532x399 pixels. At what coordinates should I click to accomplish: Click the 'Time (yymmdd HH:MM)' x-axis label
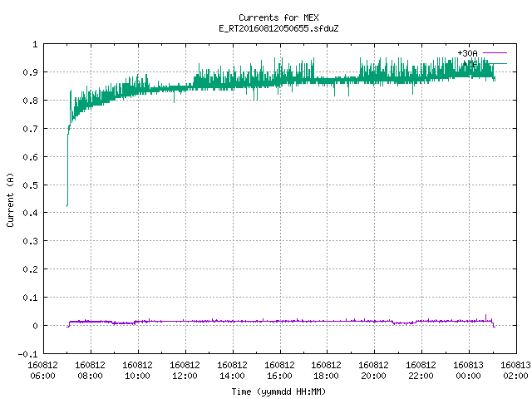278,392
